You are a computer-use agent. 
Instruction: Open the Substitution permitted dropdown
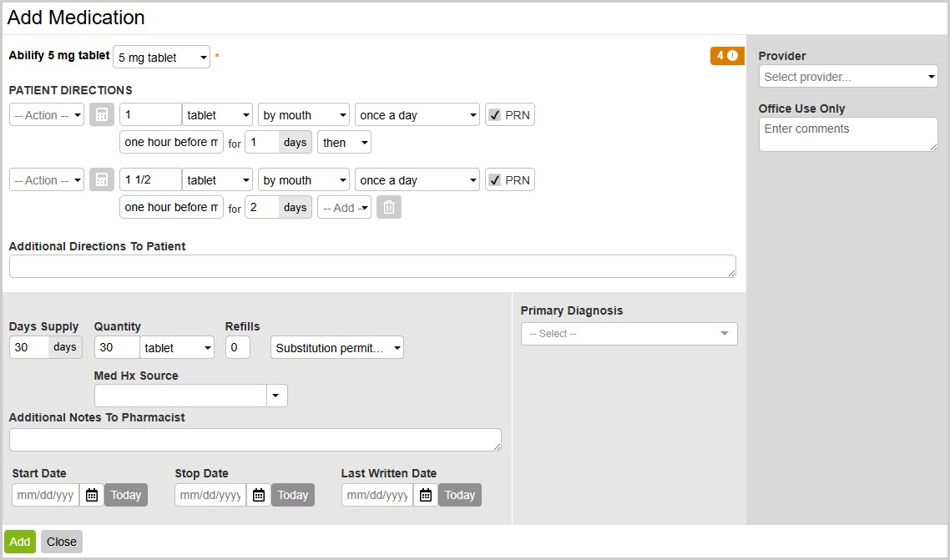[337, 347]
